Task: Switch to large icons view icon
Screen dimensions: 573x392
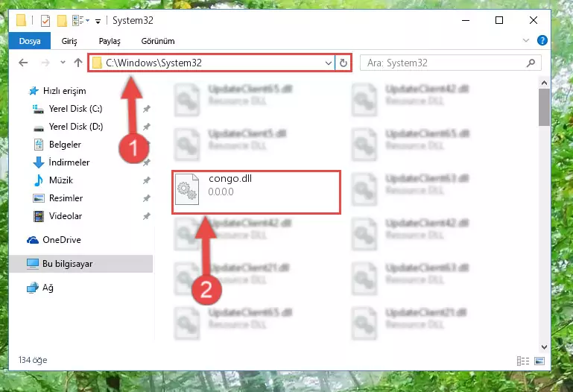Action: 539,361
